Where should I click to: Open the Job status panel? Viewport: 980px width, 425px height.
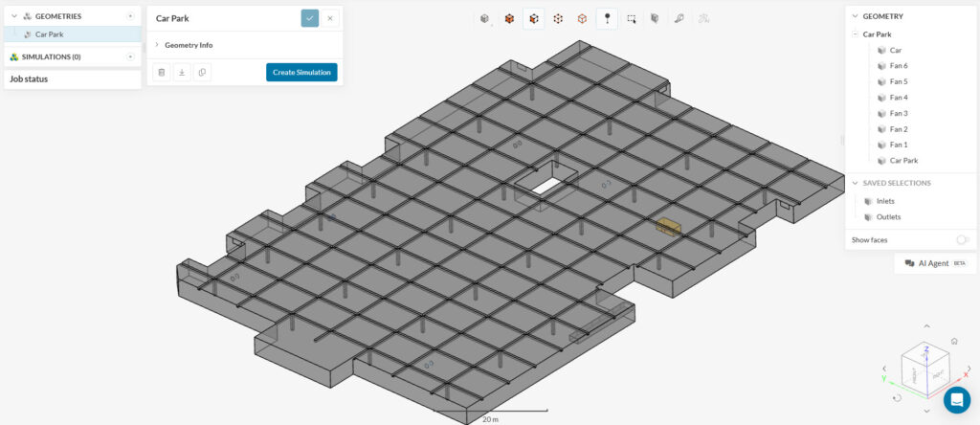pyautogui.click(x=73, y=79)
